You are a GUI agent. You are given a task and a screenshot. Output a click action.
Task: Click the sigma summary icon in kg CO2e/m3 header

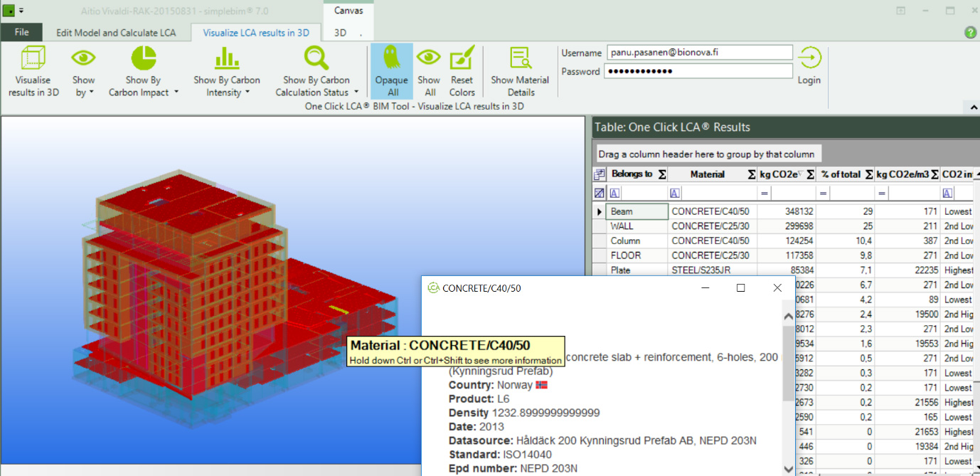tap(934, 174)
